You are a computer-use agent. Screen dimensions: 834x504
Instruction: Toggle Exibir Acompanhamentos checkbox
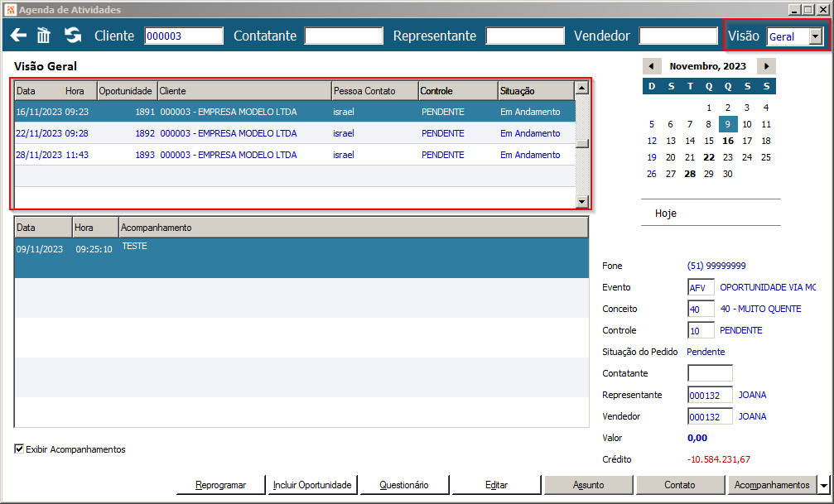point(19,449)
